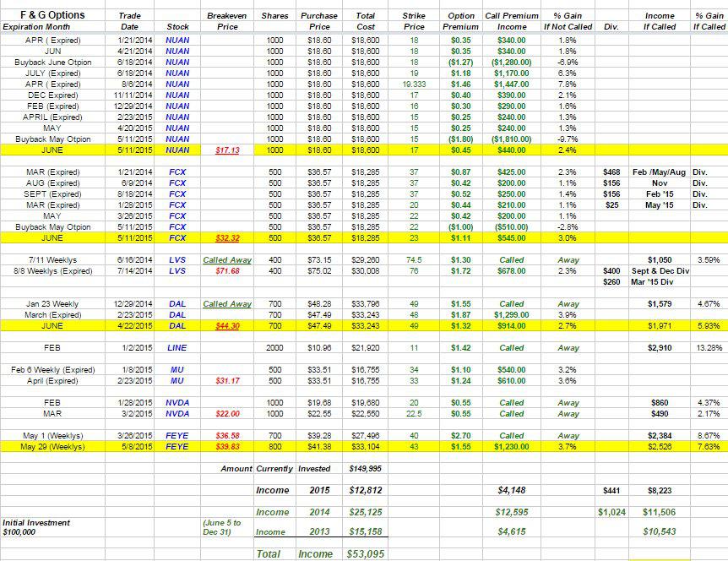Viewport: 728px width, 561px height.
Task: Select the $10,543 income if called subtotal
Action: 660,531
